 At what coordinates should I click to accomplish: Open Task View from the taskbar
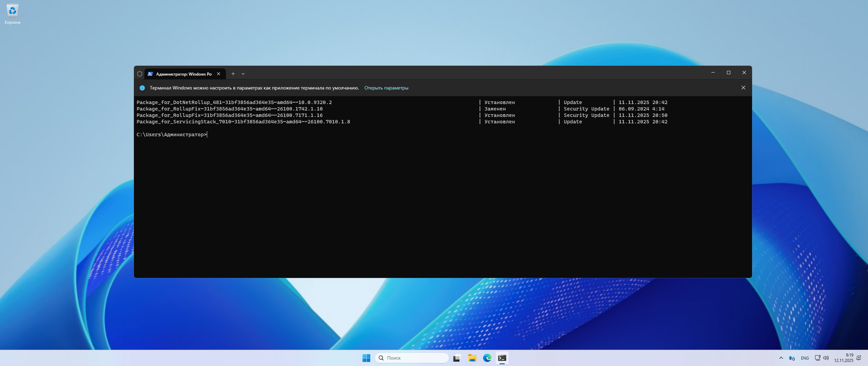click(457, 358)
